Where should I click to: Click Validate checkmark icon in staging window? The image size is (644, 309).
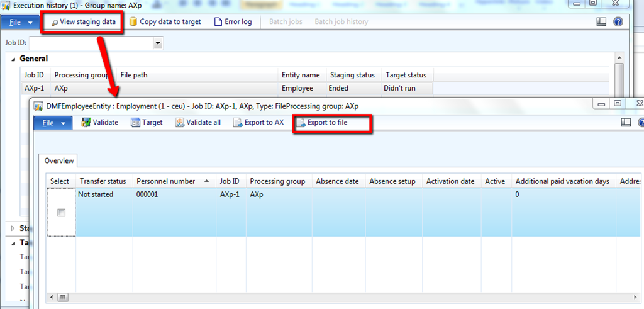[86, 123]
